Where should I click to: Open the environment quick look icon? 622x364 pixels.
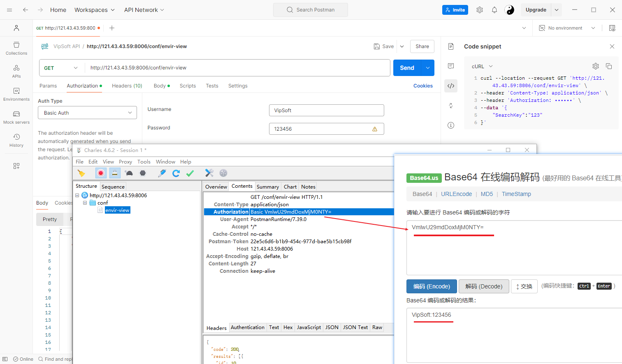pyautogui.click(x=612, y=28)
